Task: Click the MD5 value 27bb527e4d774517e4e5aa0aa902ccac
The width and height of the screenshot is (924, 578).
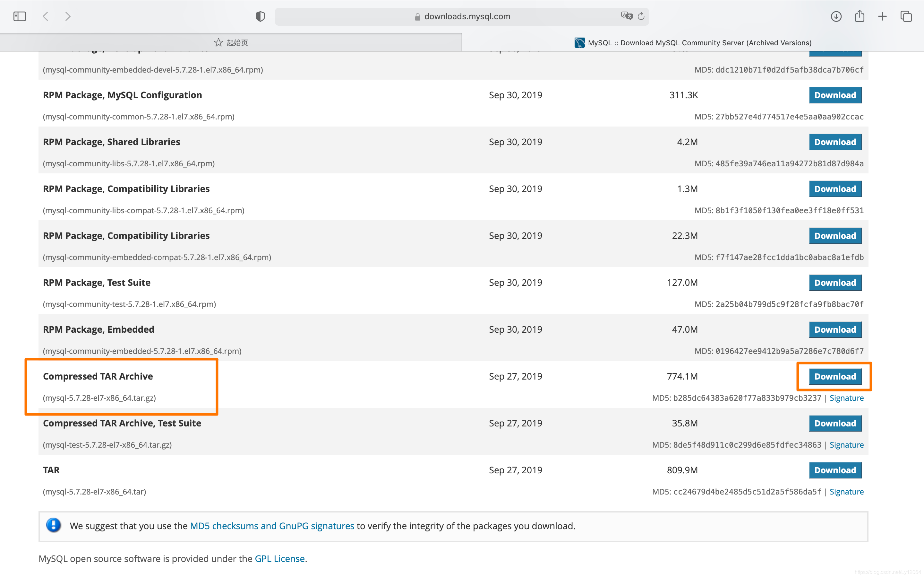Action: click(789, 117)
